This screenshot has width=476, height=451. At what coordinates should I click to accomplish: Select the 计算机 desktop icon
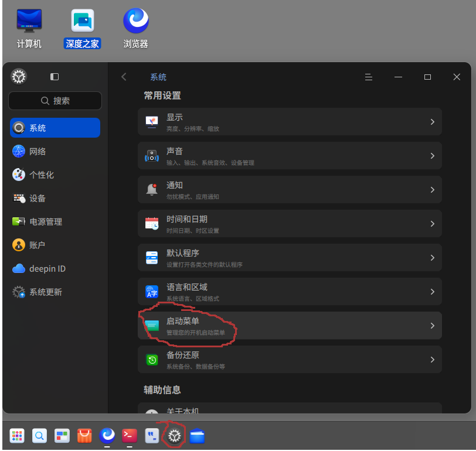click(x=29, y=29)
